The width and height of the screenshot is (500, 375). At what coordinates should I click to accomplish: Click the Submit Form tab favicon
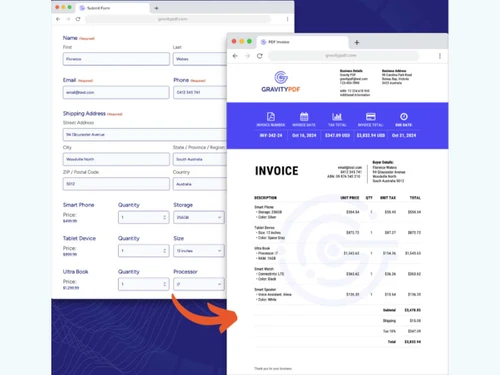tap(82, 8)
